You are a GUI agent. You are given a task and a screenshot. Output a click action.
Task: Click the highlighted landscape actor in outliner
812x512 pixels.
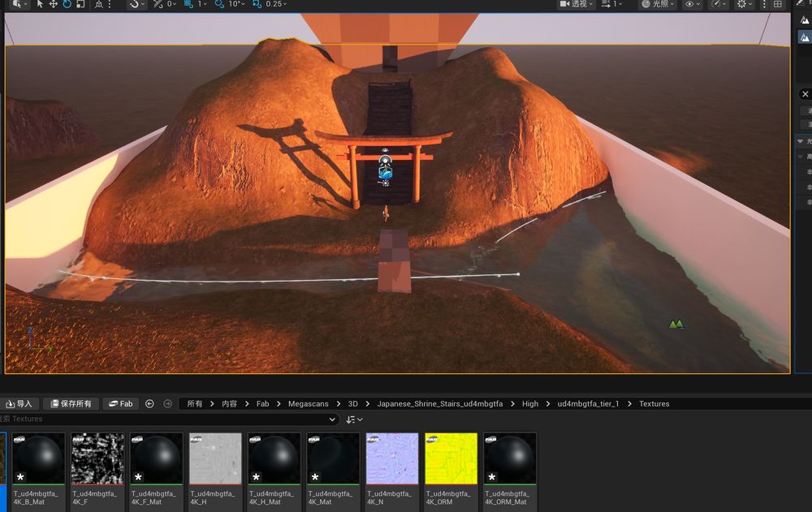point(805,37)
